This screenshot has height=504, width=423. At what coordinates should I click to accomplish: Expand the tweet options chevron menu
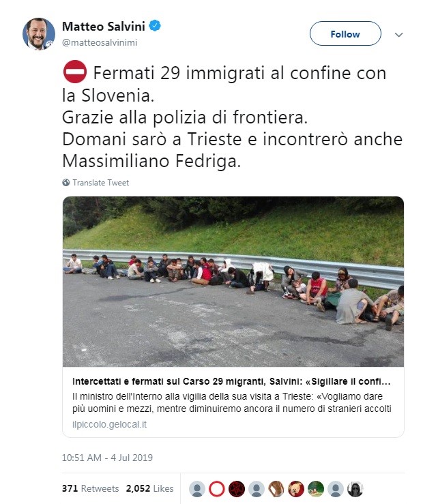coord(398,34)
